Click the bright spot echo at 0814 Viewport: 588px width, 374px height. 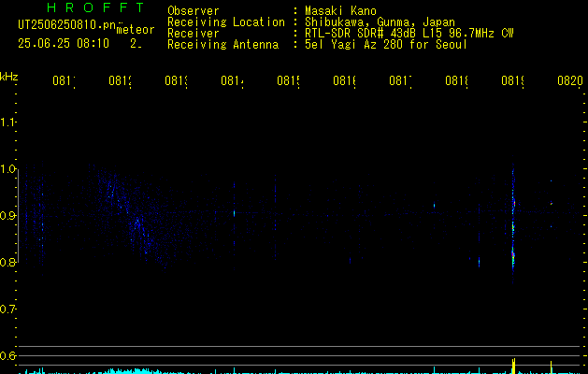coord(235,213)
